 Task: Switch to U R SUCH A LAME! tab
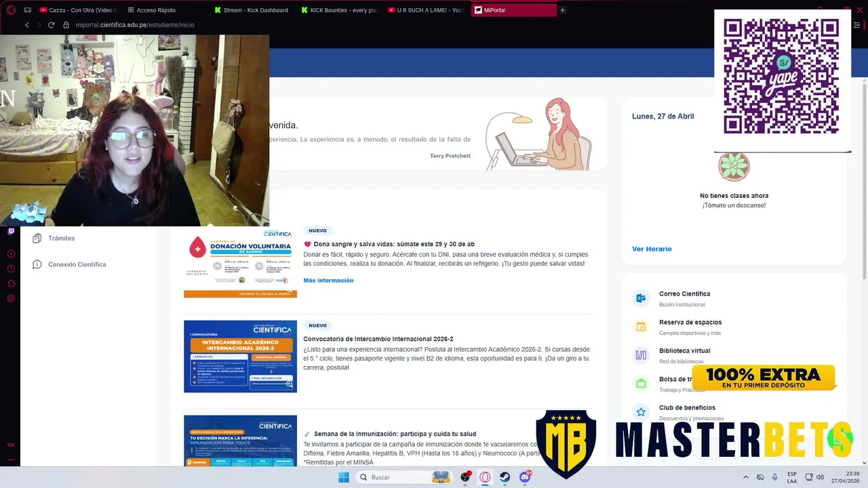(426, 10)
